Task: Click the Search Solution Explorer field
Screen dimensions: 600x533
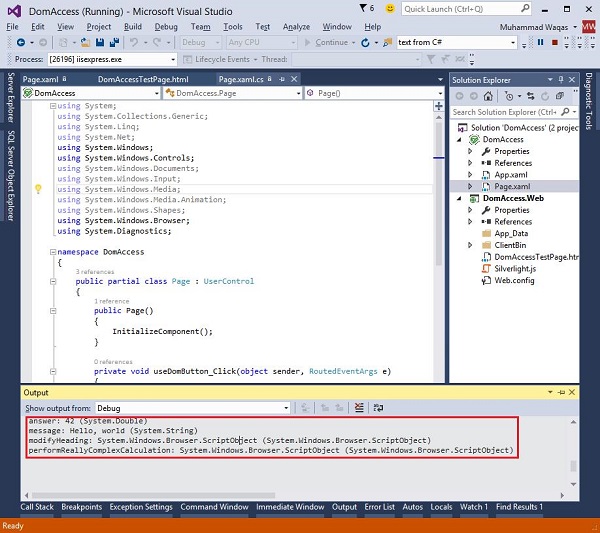Action: (505, 112)
